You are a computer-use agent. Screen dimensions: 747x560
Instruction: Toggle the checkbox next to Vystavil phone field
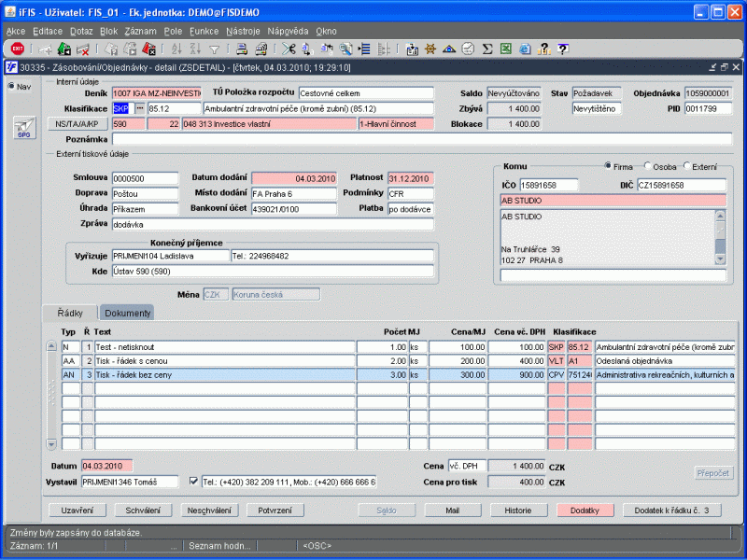193,482
